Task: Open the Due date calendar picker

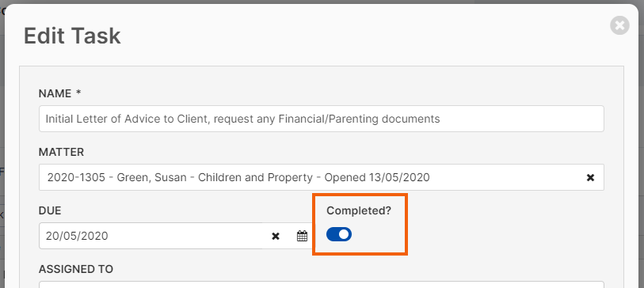Action: coord(303,236)
